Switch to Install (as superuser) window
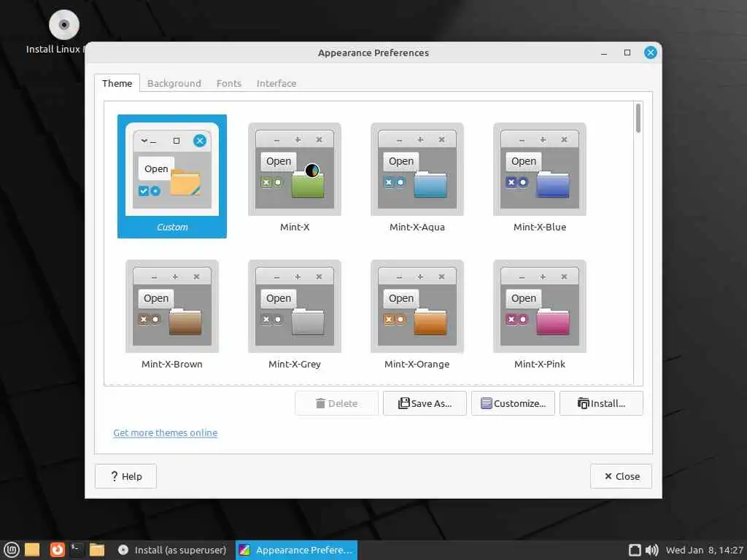This screenshot has width=747, height=560. point(172,550)
